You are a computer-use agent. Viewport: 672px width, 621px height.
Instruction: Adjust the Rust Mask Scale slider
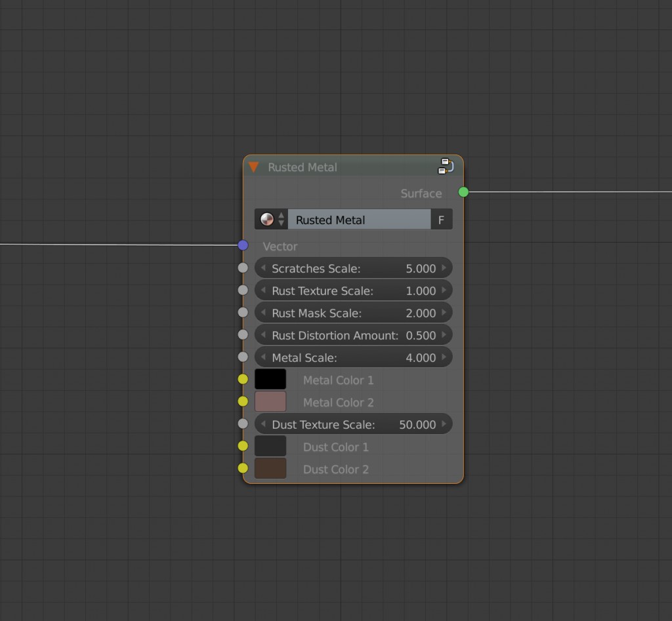pos(353,313)
